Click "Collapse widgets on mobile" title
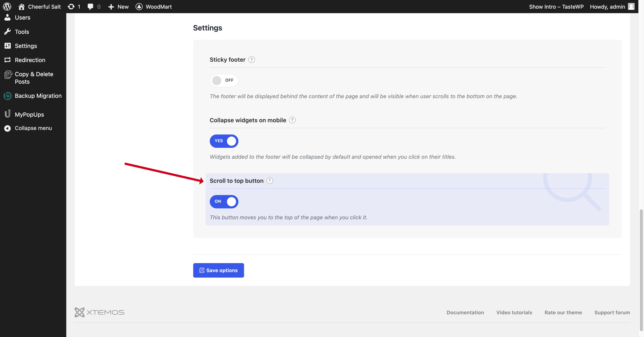This screenshot has height=337, width=644. pyautogui.click(x=248, y=120)
